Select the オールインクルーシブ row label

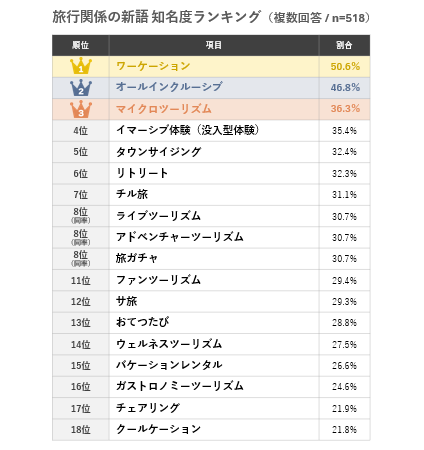click(169, 87)
